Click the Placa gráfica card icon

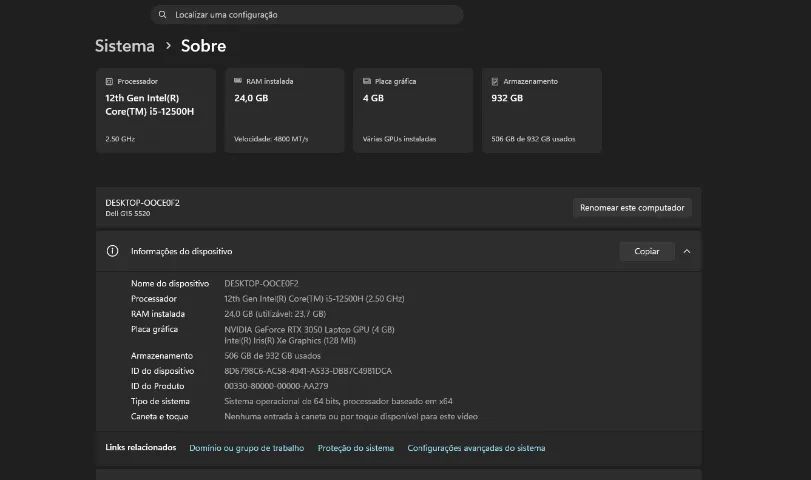[367, 81]
